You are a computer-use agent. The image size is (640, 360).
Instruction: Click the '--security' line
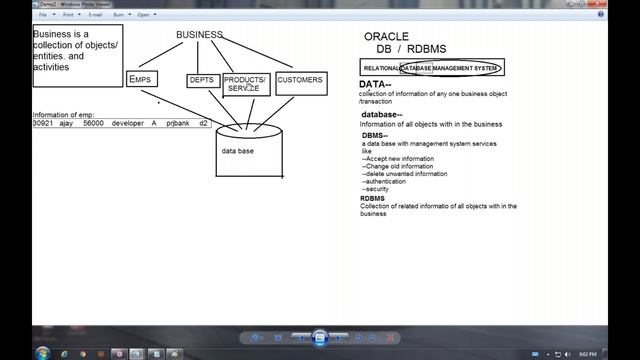(x=375, y=189)
